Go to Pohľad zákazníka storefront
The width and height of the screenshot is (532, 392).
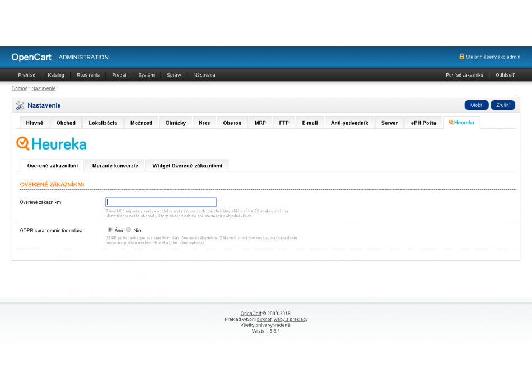[464, 75]
